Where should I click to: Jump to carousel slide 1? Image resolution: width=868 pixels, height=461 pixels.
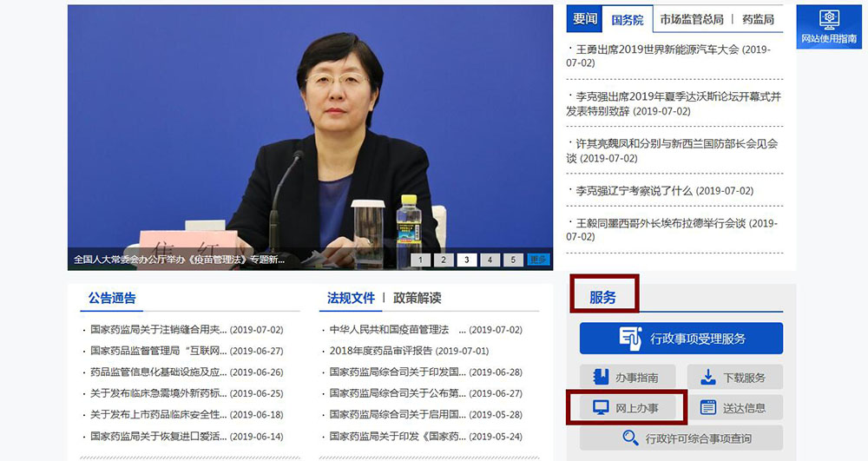pyautogui.click(x=419, y=260)
